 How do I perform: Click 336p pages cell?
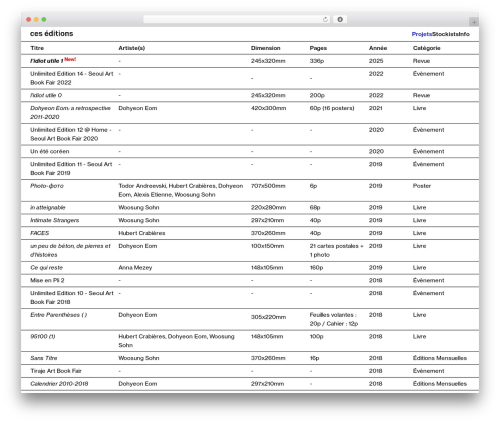[x=317, y=61]
